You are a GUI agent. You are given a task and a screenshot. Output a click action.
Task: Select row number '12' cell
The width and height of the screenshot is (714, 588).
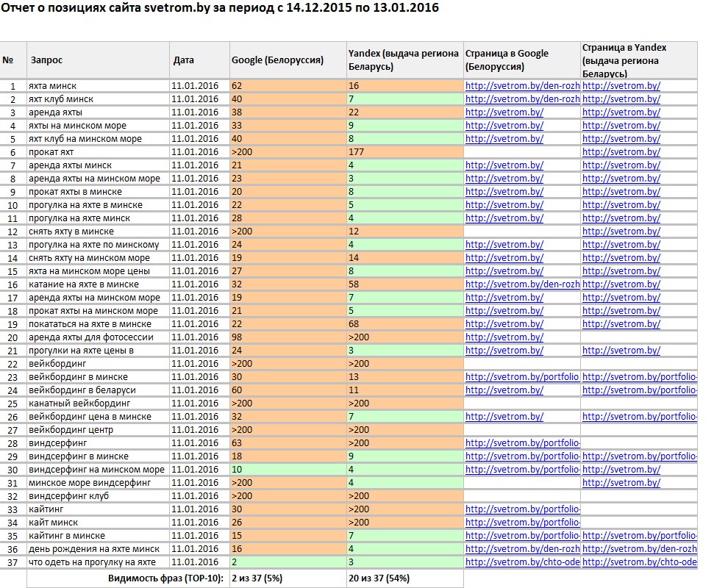pyautogui.click(x=13, y=232)
